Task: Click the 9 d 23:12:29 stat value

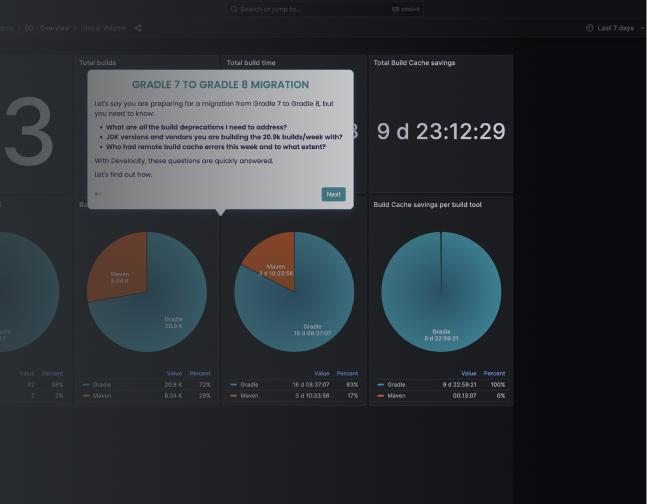Action: (x=441, y=131)
